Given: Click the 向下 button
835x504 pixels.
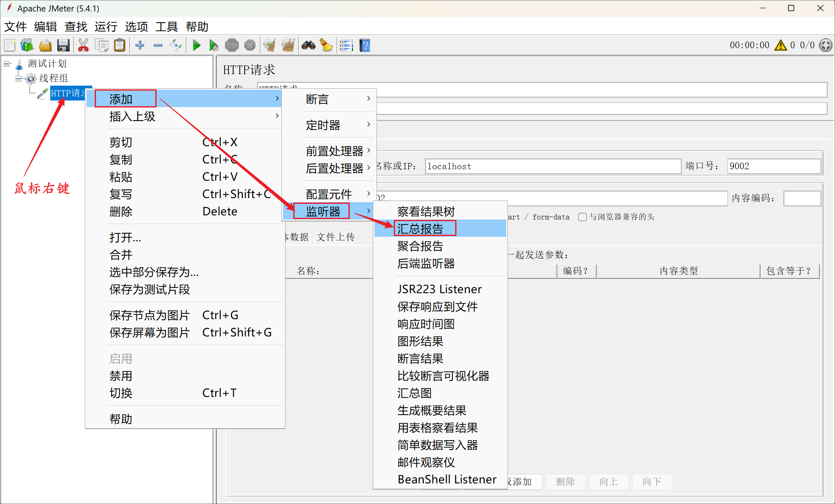Looking at the screenshot, I should pos(652,481).
